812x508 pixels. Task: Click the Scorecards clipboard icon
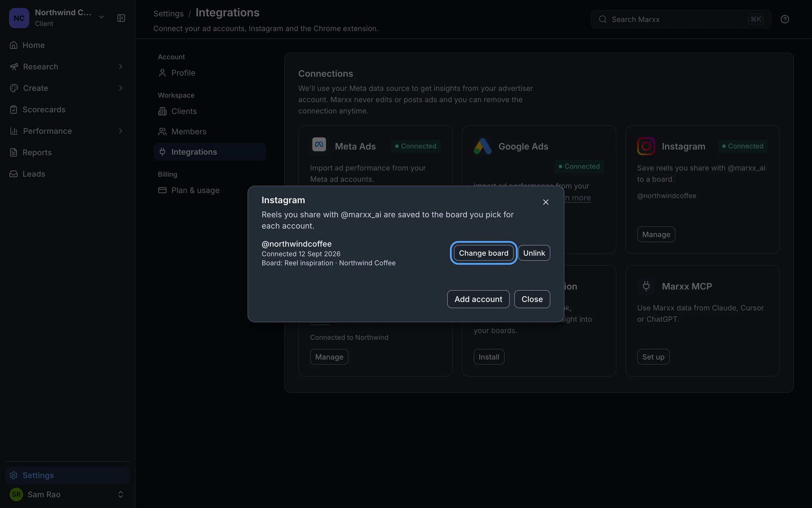click(14, 109)
